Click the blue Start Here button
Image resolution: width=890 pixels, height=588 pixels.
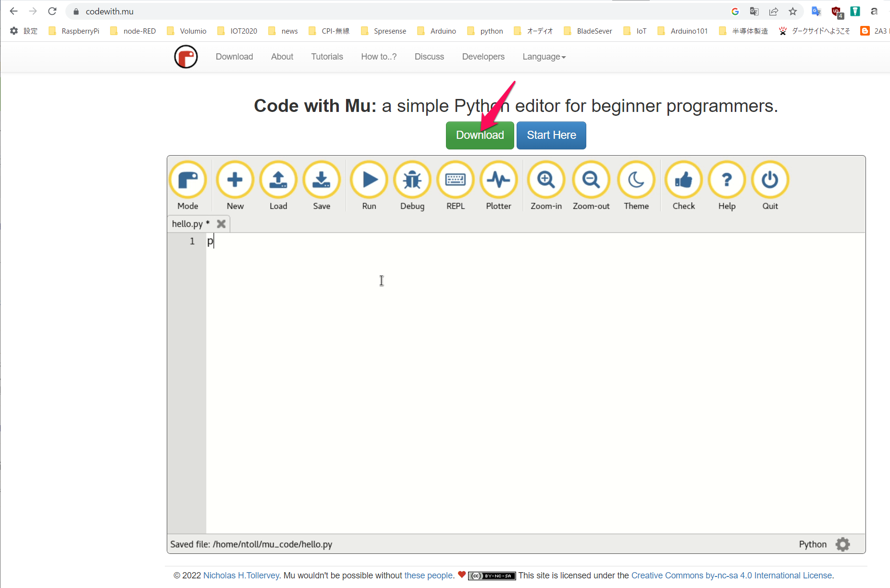point(551,135)
